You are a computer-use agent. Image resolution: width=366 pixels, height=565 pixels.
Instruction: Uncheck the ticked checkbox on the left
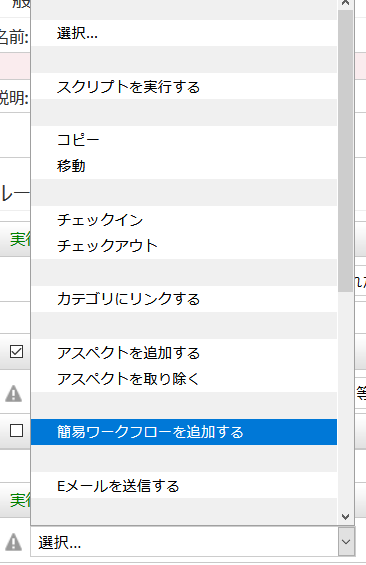pyautogui.click(x=17, y=351)
